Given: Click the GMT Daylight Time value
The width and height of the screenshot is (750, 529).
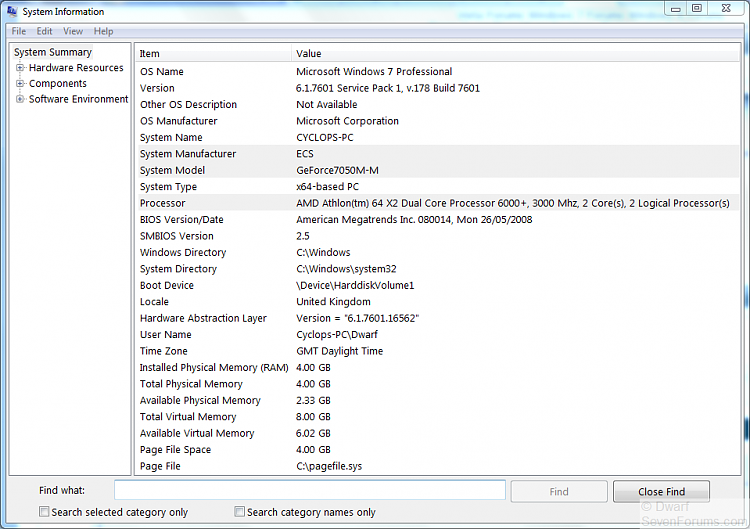Looking at the screenshot, I should click(x=340, y=351).
